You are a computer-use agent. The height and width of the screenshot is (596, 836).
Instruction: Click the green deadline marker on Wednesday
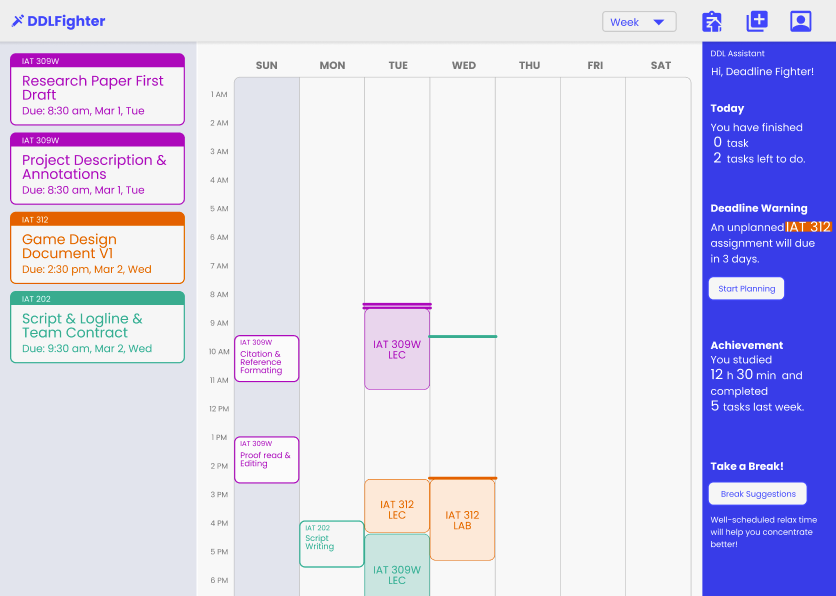tap(463, 336)
